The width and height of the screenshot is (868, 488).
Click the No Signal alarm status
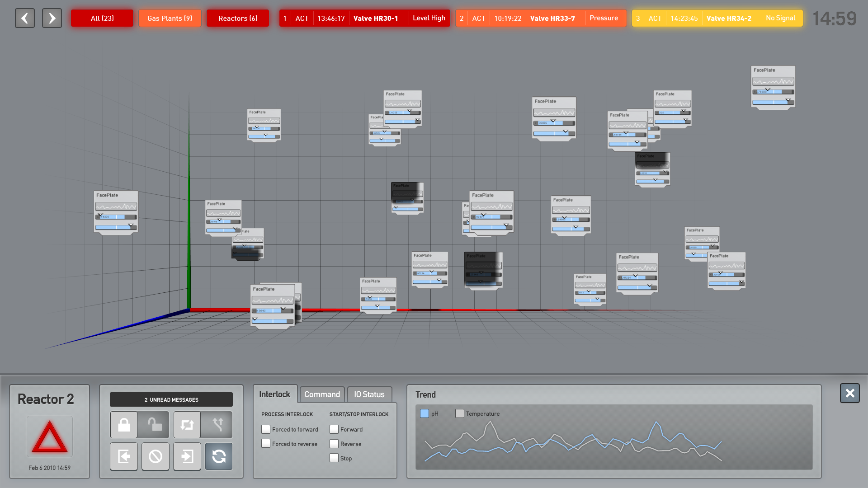pos(781,18)
